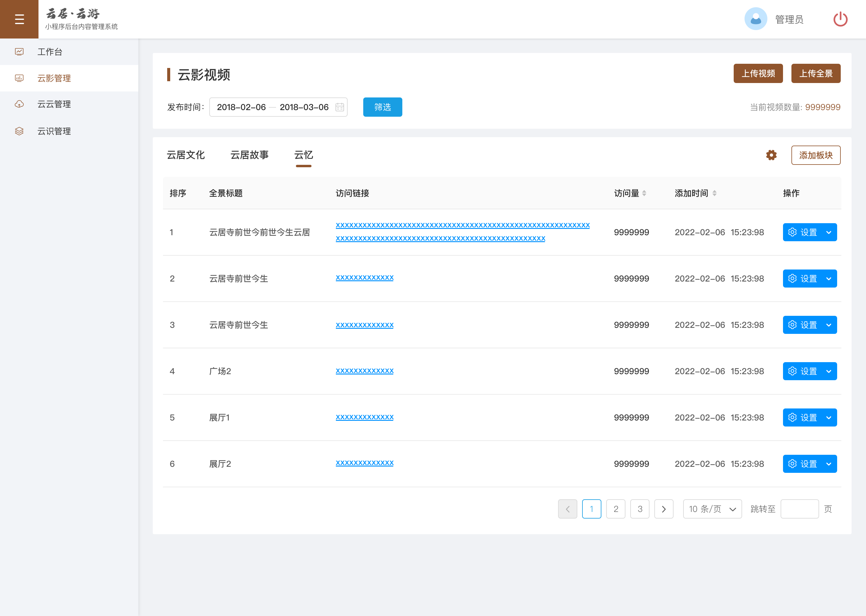Select the 云忆 tab

tap(304, 155)
